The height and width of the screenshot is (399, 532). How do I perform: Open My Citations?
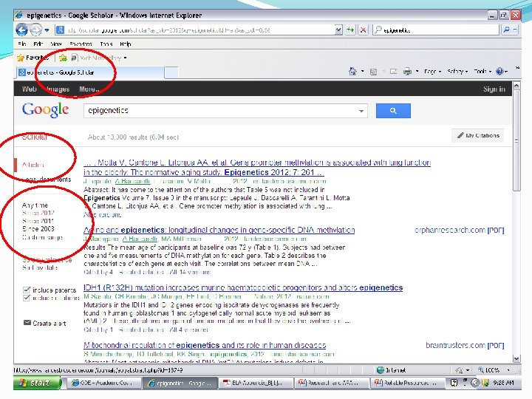click(478, 135)
